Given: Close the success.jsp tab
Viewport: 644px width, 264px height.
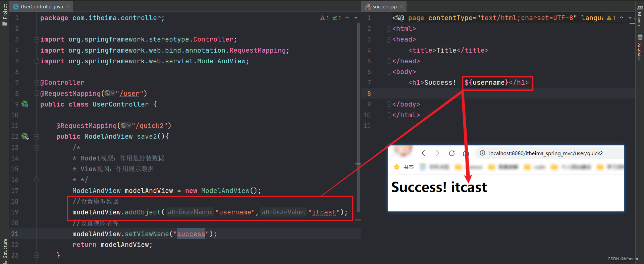Looking at the screenshot, I should pyautogui.click(x=401, y=6).
